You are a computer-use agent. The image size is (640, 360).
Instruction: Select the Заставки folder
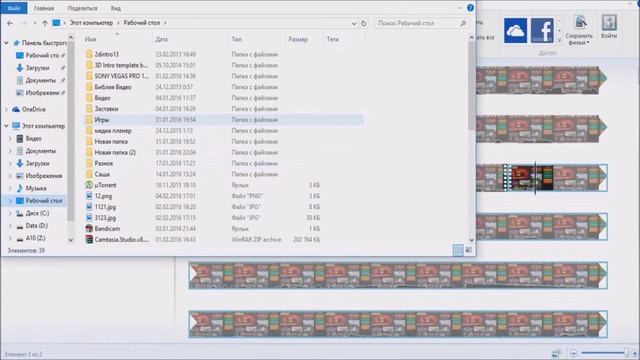pyautogui.click(x=106, y=109)
